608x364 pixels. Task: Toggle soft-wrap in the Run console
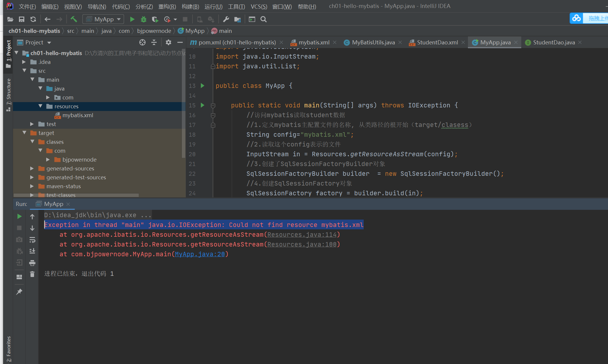33,240
